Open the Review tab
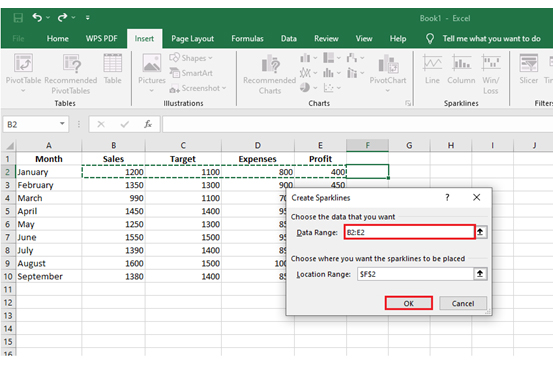553x367 pixels. click(326, 38)
